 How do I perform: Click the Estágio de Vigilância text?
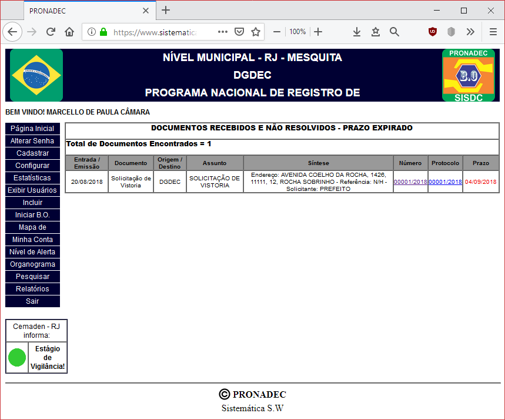click(48, 358)
